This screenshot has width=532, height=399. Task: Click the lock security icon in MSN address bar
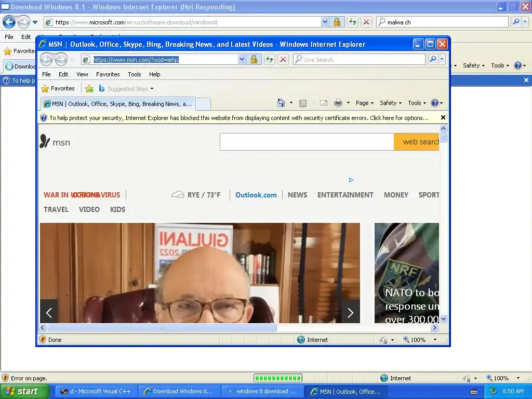pos(254,59)
